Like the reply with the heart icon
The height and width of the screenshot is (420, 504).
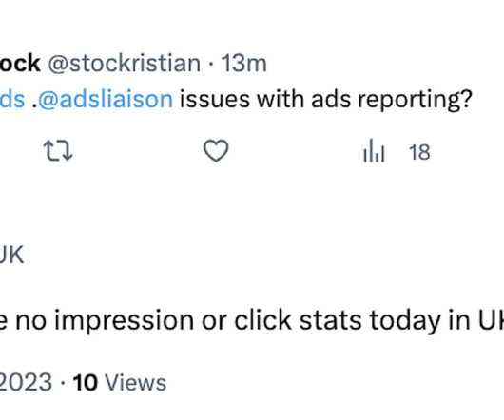pos(216,151)
